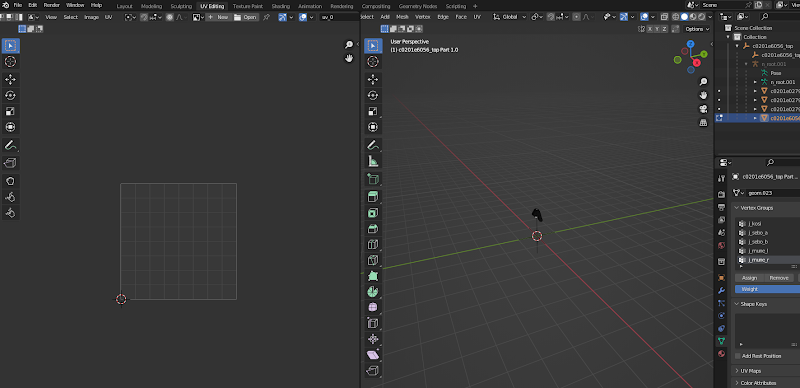Adjust the Weight slider
The width and height of the screenshot is (800, 388).
click(767, 289)
